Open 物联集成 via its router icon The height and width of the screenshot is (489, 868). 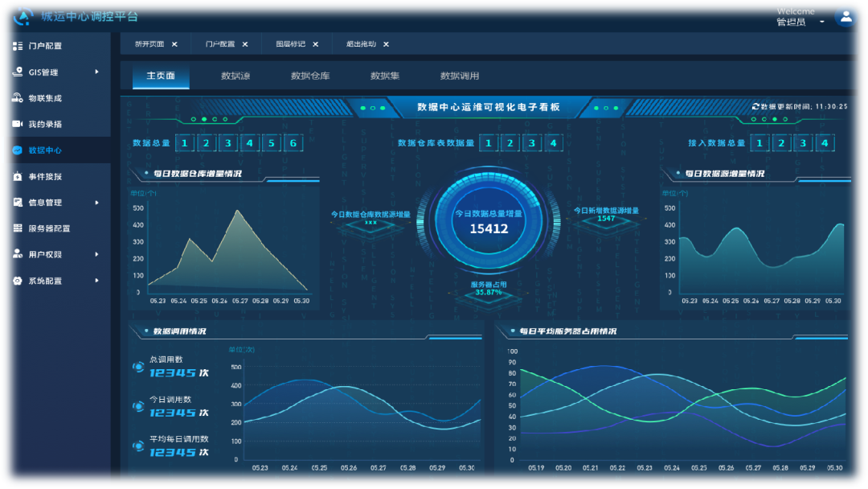click(x=18, y=98)
